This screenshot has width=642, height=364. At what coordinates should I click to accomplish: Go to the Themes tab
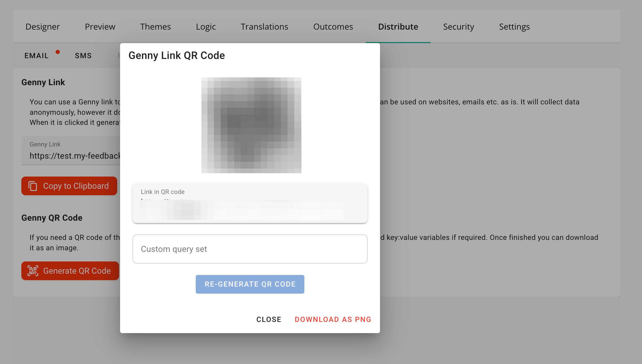click(155, 27)
